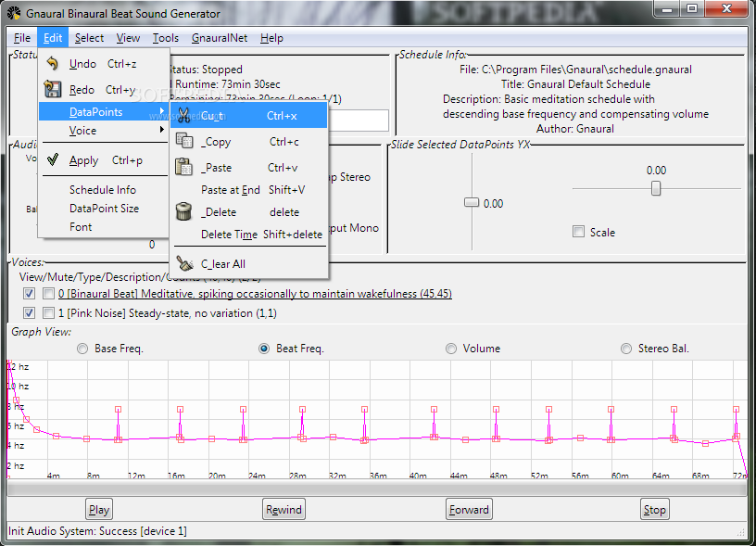
Task: Enable the Scale checkbox
Action: (x=578, y=232)
